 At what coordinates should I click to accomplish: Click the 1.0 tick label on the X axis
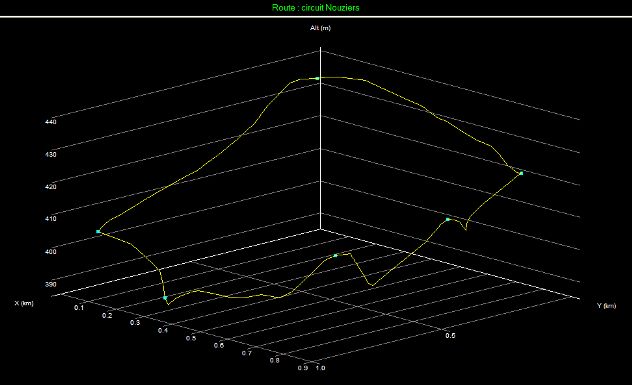320,368
